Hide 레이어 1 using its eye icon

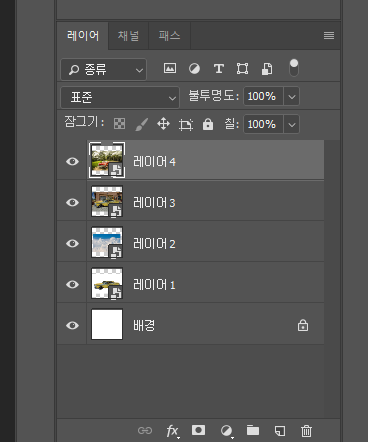tap(72, 284)
